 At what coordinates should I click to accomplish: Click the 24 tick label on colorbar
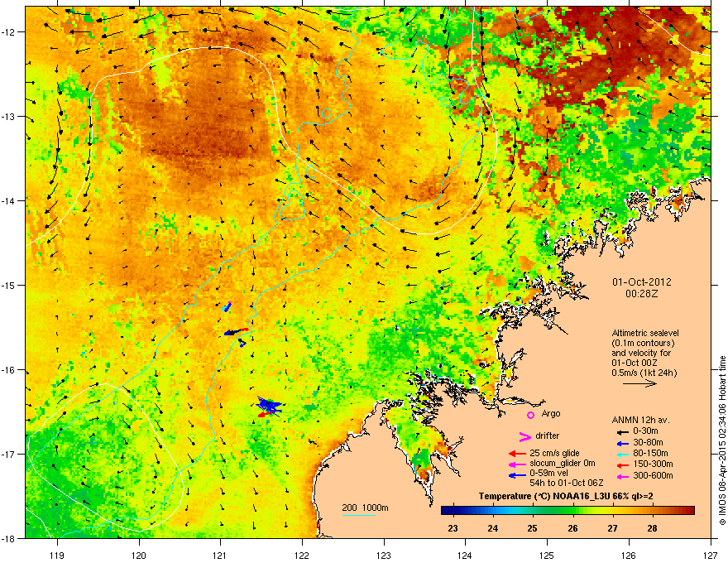[x=492, y=528]
